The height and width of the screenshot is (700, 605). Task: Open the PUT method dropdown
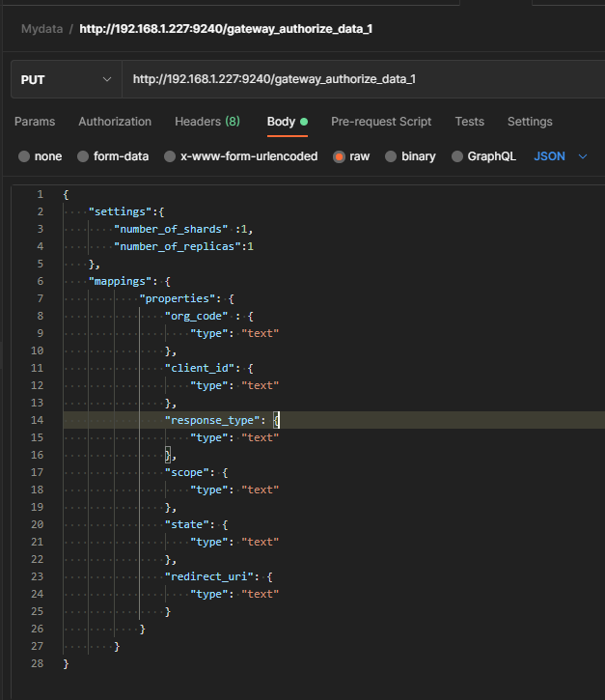click(x=66, y=79)
